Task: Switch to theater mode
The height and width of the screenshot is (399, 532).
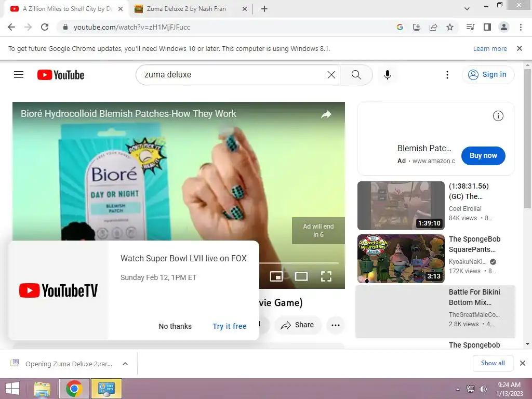Action: 301,276
